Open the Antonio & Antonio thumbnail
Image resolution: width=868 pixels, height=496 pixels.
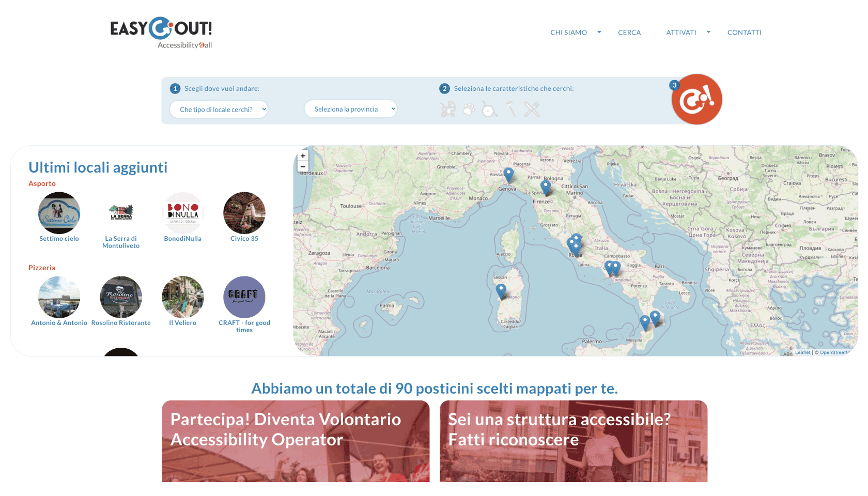point(59,297)
